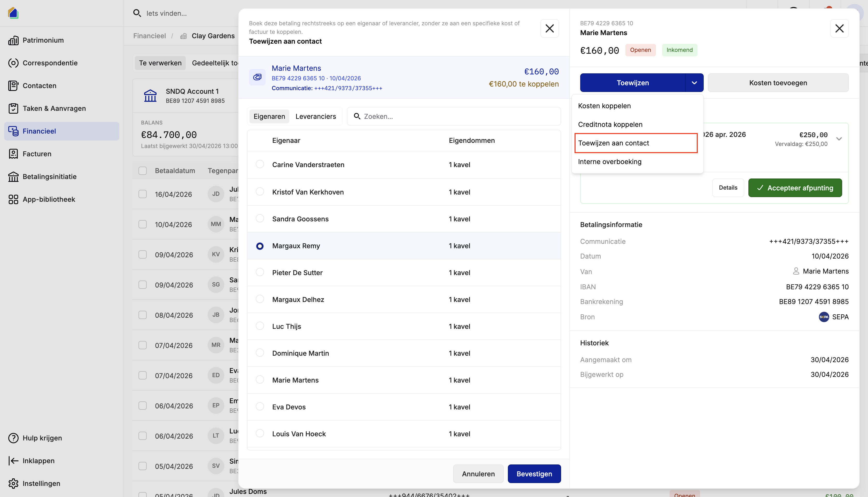Open Betalingsinitiatie bank icon
868x497 pixels.
(13, 177)
